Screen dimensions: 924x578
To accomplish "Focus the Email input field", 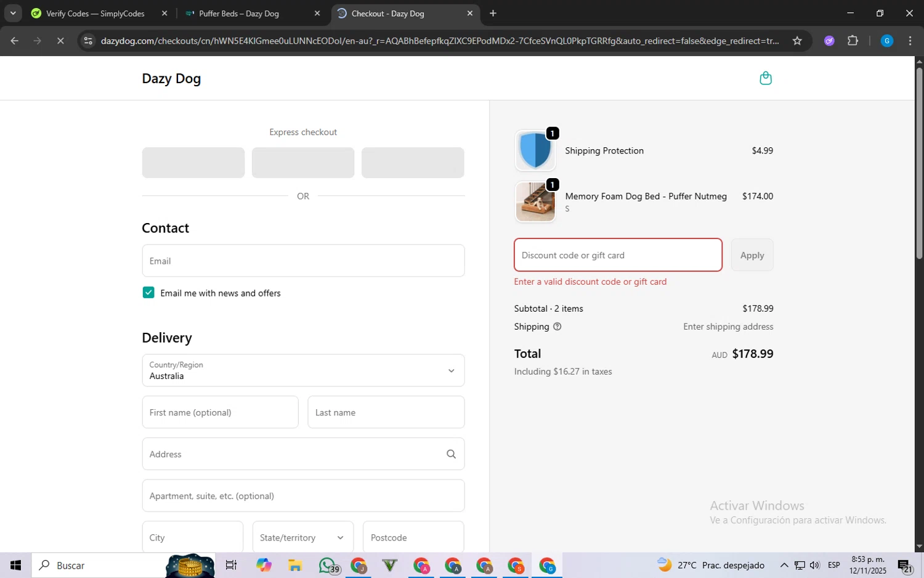I will [x=303, y=261].
